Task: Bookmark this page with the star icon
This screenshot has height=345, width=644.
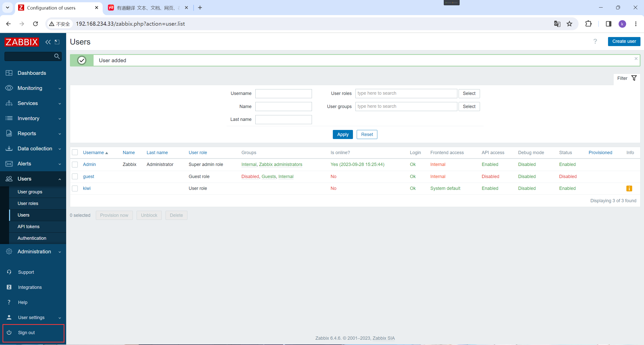Action: [570, 24]
